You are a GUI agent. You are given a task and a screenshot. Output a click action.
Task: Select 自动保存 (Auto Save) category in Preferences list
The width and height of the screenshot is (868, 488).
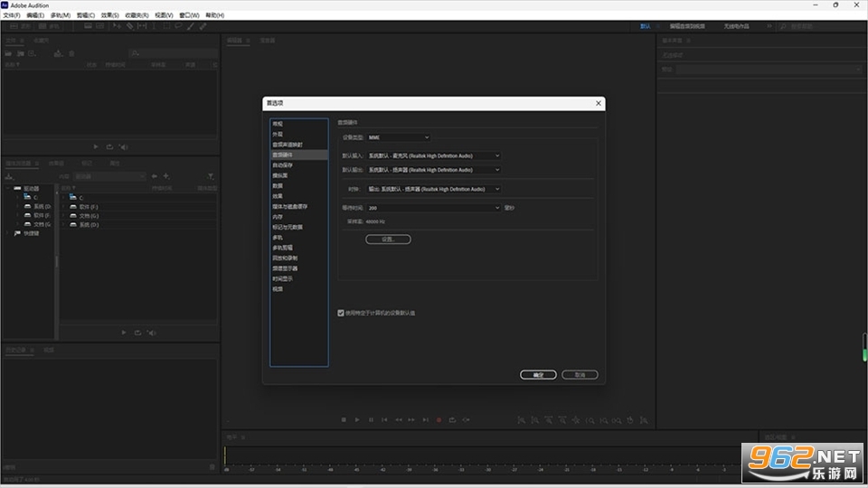(x=298, y=164)
